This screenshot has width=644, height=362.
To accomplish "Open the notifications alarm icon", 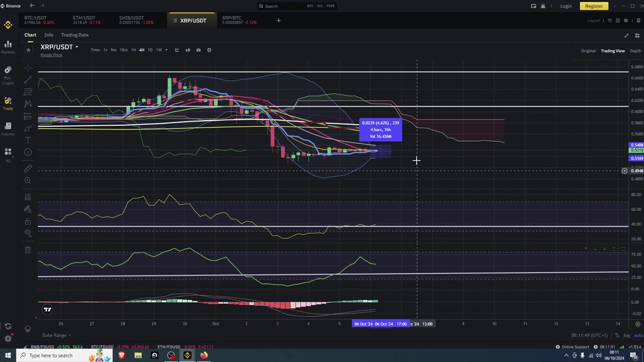I will point(543,6).
